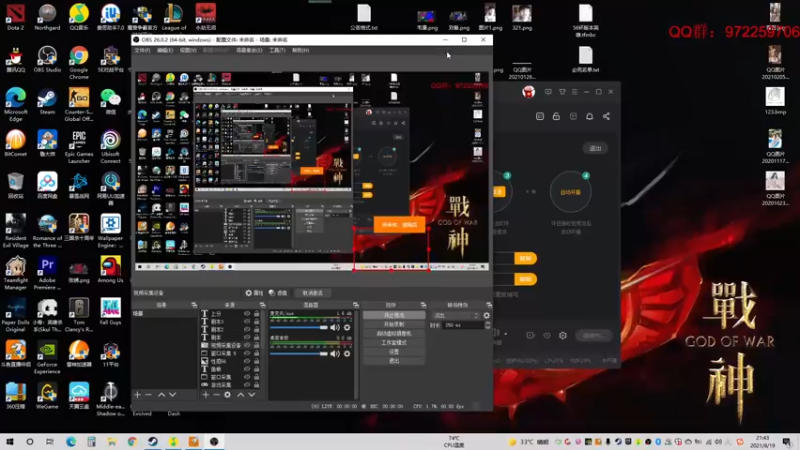Adjust the 桌面音频 volume slider
The height and width of the screenshot is (450, 800).
(299, 354)
